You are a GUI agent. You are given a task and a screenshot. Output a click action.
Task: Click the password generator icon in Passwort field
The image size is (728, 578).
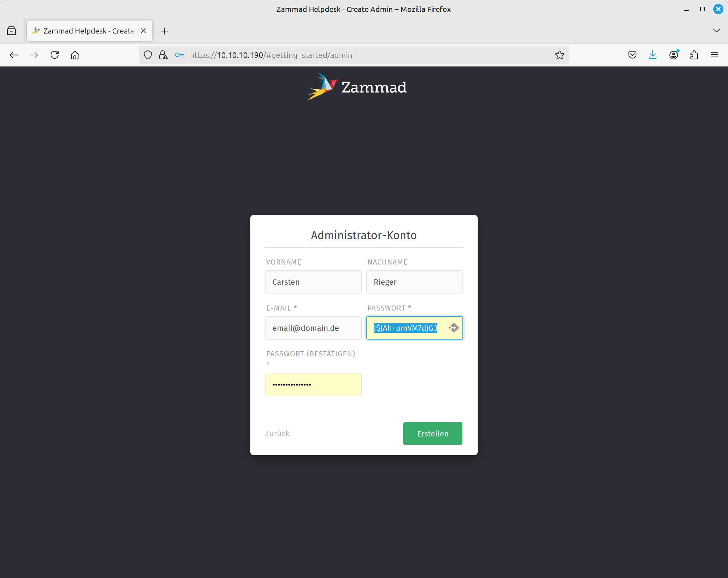(x=454, y=328)
